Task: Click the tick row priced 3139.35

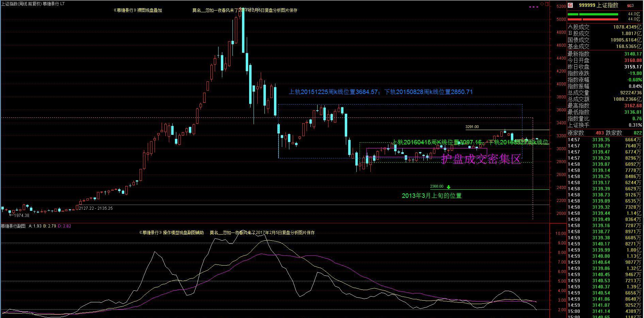Action: (605, 140)
